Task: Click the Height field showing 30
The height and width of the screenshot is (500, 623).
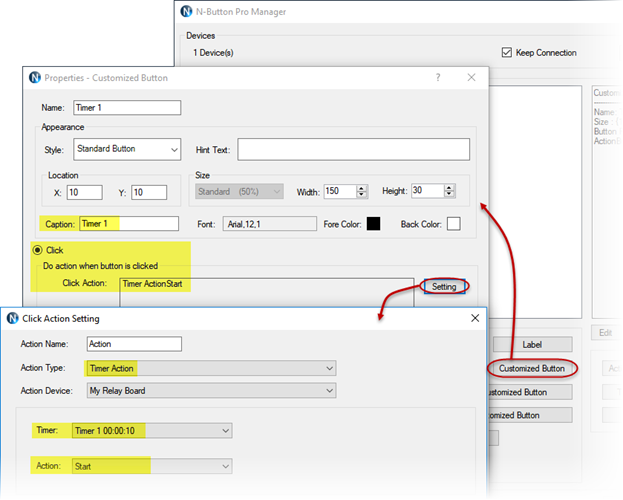Action: pyautogui.click(x=428, y=190)
